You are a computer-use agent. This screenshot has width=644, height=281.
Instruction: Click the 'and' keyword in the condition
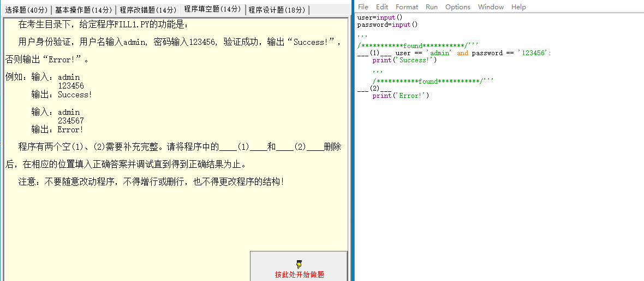[462, 53]
